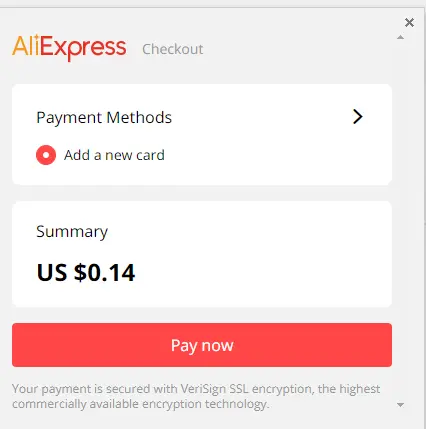Click the red Express part of logo

click(x=84, y=48)
